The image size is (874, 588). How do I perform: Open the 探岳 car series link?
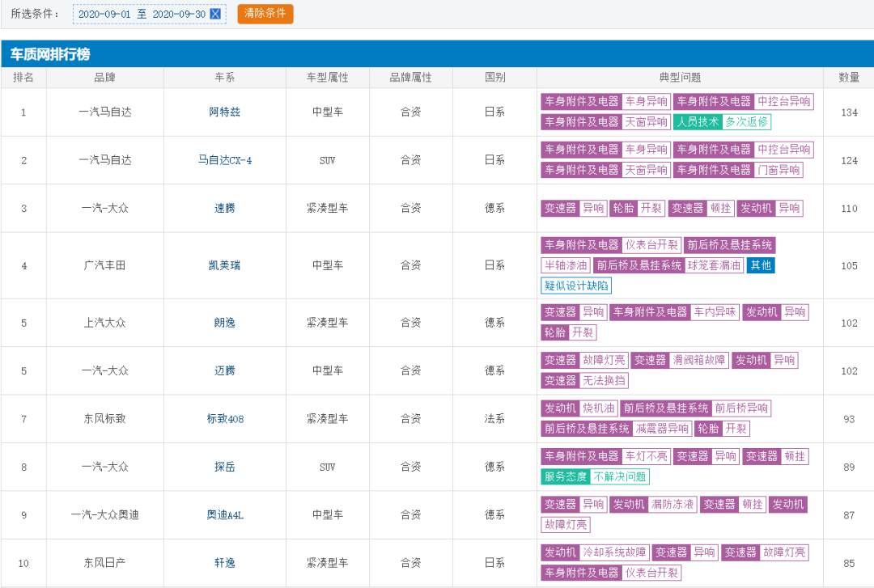[x=225, y=467]
